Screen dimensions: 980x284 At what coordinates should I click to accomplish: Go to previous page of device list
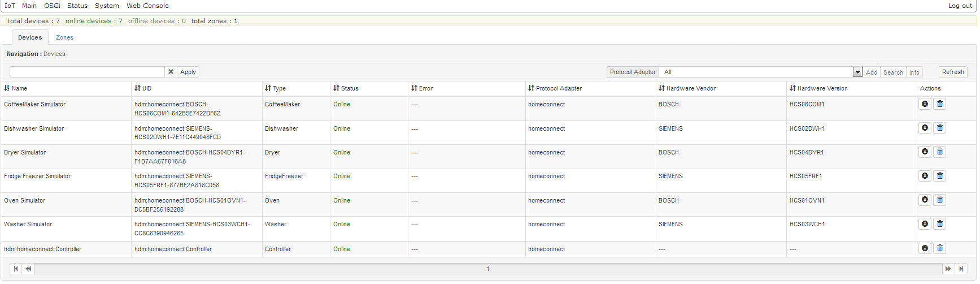coord(28,269)
